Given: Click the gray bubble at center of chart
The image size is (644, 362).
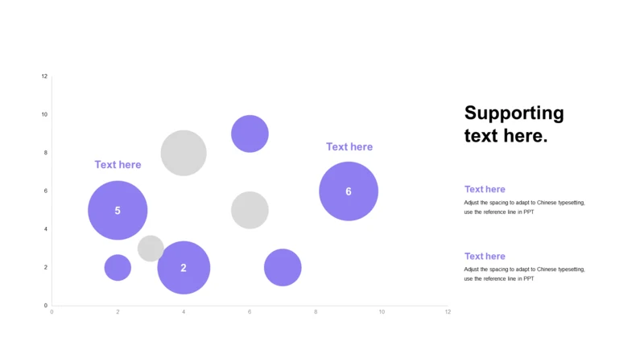Looking at the screenshot, I should pyautogui.click(x=250, y=210).
